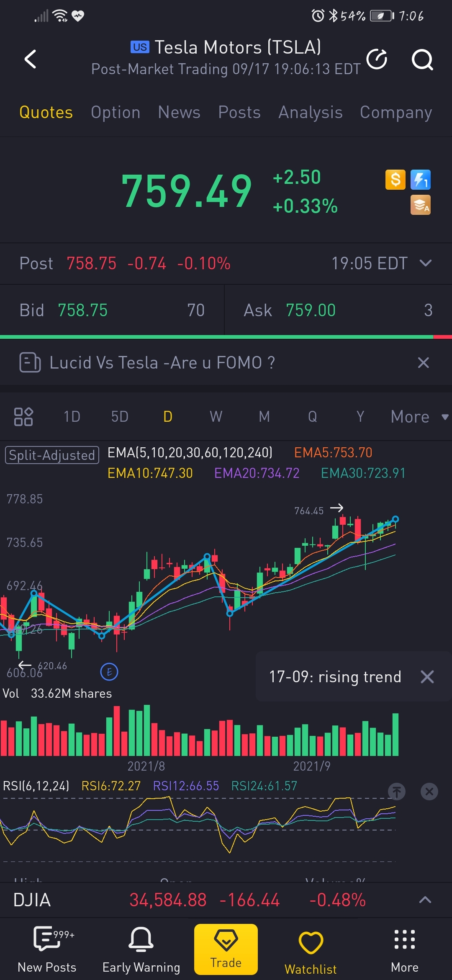Tap the blue lightning bolt icon
The height and width of the screenshot is (980, 452).
click(x=421, y=180)
